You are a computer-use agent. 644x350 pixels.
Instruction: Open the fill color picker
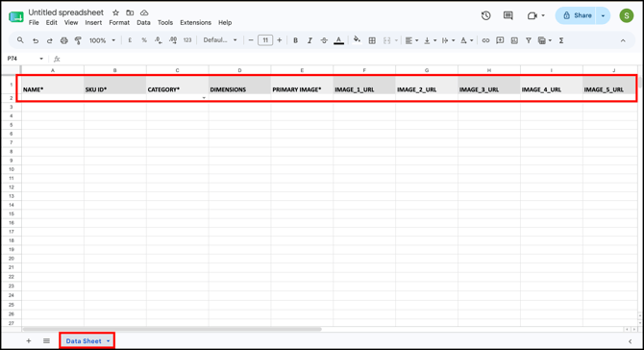(x=357, y=39)
